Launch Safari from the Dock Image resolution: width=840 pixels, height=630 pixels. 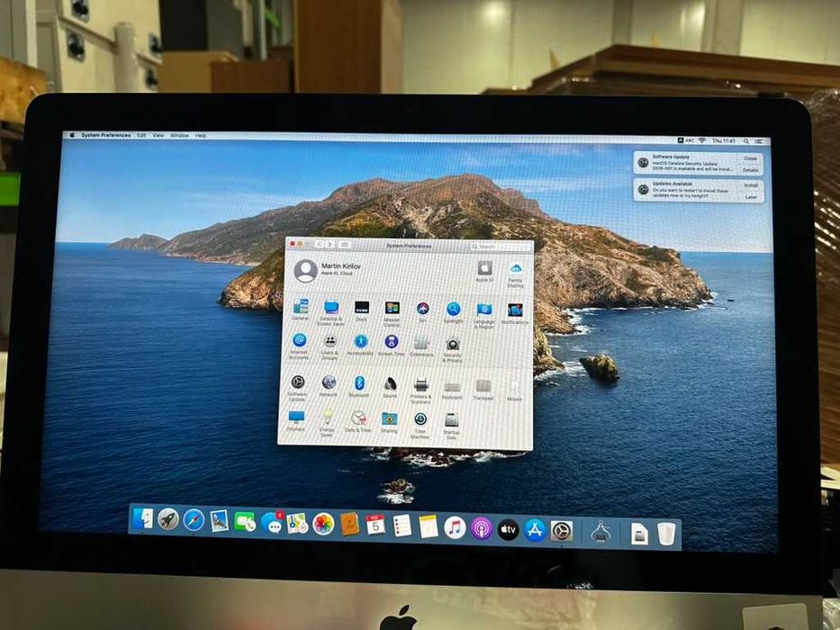(194, 520)
